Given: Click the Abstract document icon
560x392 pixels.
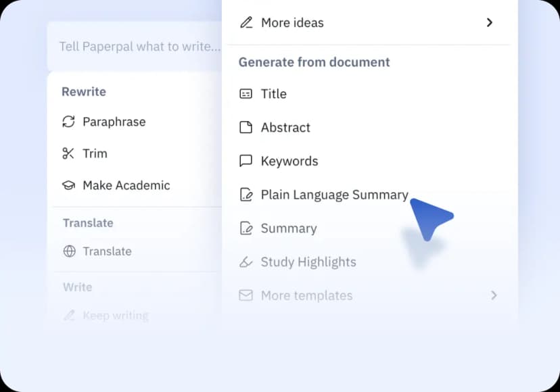Looking at the screenshot, I should click(x=246, y=128).
